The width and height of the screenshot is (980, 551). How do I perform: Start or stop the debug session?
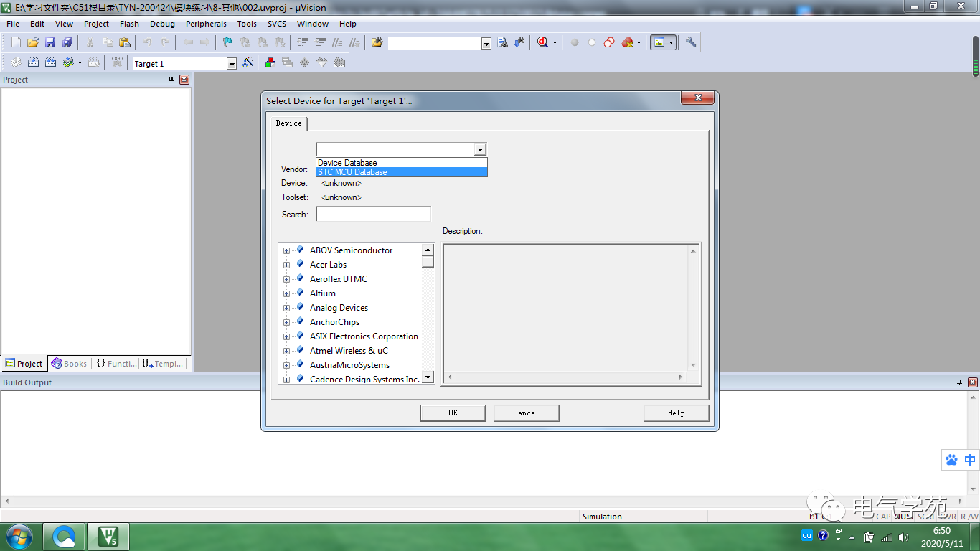tap(542, 42)
